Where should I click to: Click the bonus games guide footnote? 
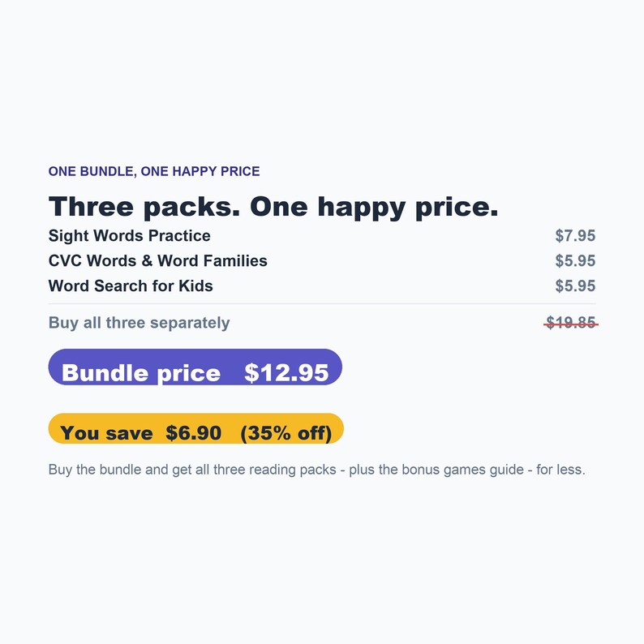316,470
